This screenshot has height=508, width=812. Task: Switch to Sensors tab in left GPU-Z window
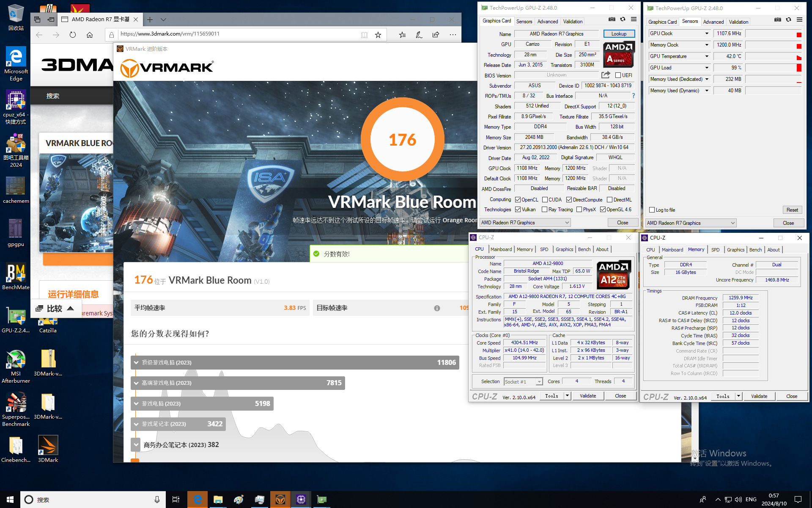point(524,22)
